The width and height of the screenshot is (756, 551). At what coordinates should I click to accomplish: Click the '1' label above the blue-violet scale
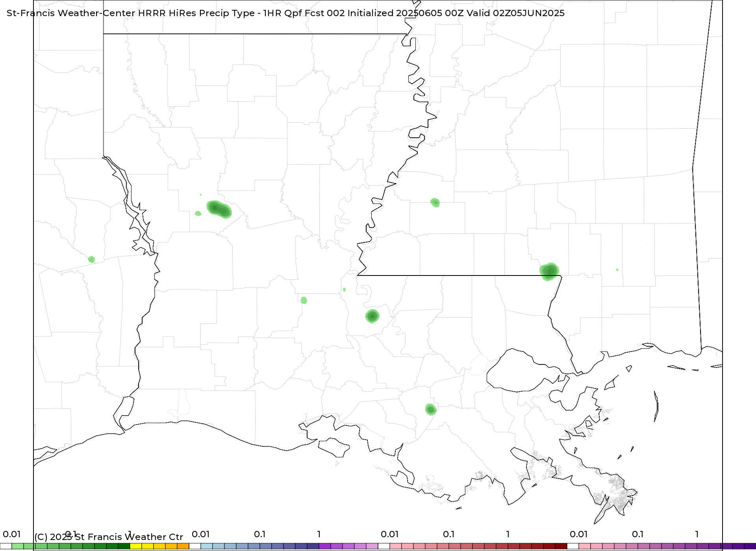[x=319, y=534]
